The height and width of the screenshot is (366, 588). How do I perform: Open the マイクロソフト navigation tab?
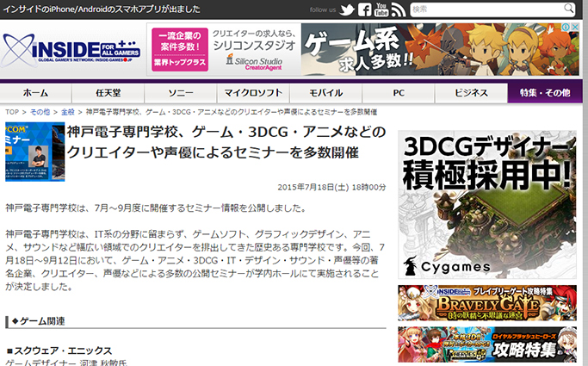click(x=253, y=93)
